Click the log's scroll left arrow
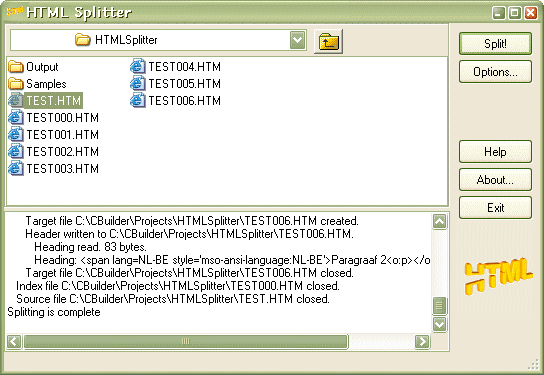The width and height of the screenshot is (544, 375). pyautogui.click(x=14, y=341)
